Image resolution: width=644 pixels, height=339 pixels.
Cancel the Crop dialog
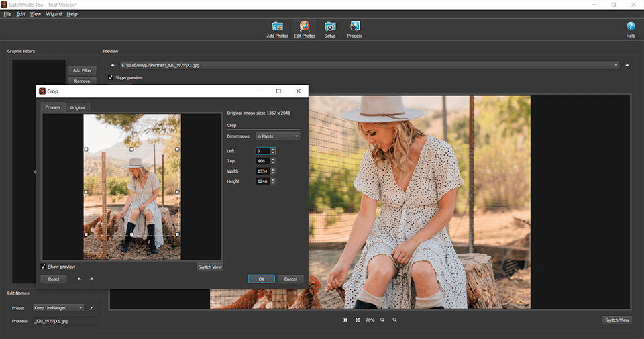290,279
